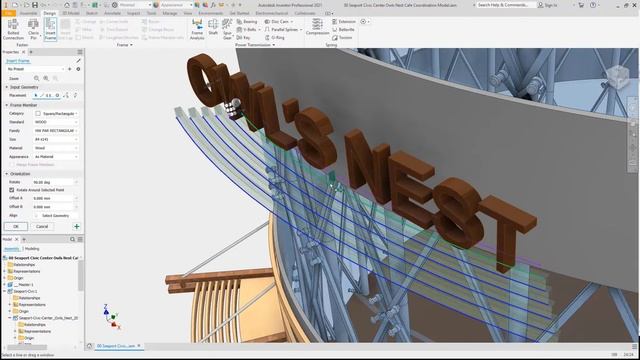The image size is (640, 360).
Task: Open the Family dropdown
Action: point(56,131)
